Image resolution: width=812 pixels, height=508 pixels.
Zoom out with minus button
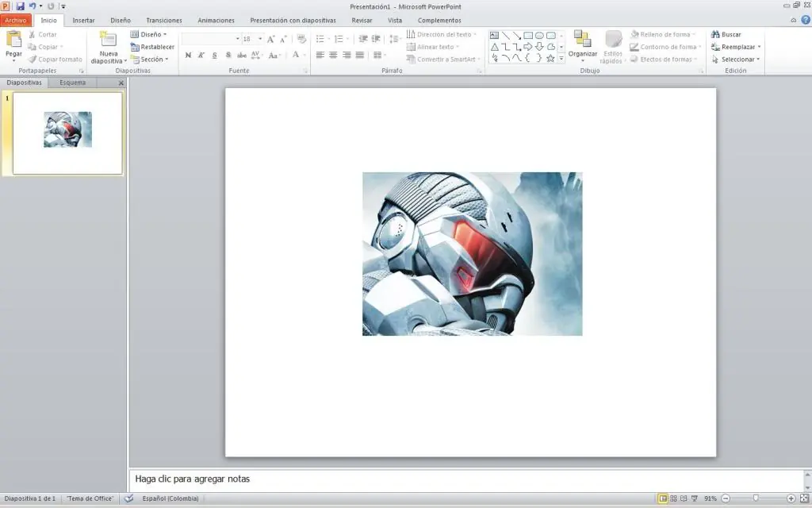(726, 498)
